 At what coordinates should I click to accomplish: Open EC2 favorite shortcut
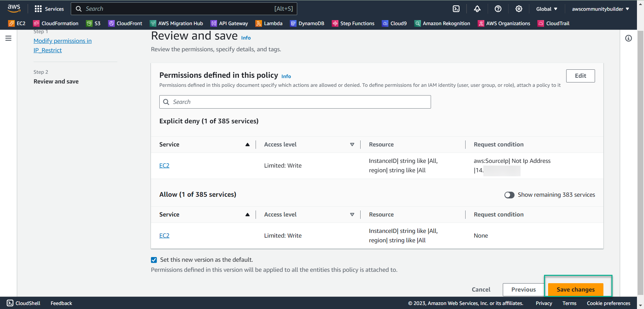pos(17,23)
